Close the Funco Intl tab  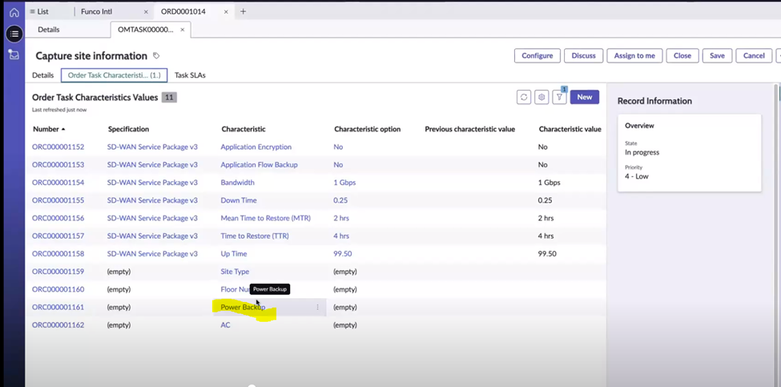coord(146,11)
